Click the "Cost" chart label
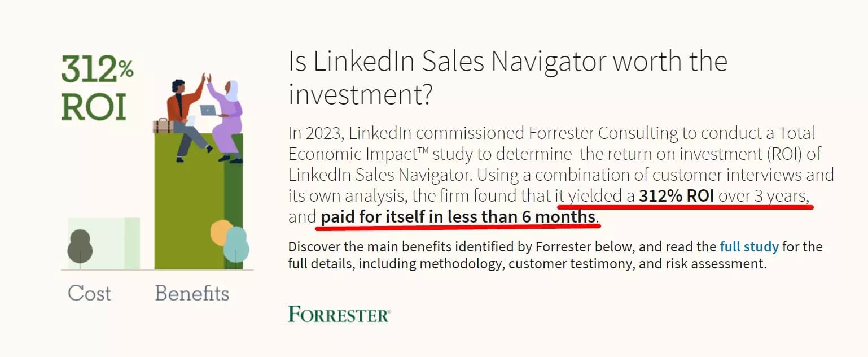Screen dimensions: 868x357 click(x=89, y=293)
